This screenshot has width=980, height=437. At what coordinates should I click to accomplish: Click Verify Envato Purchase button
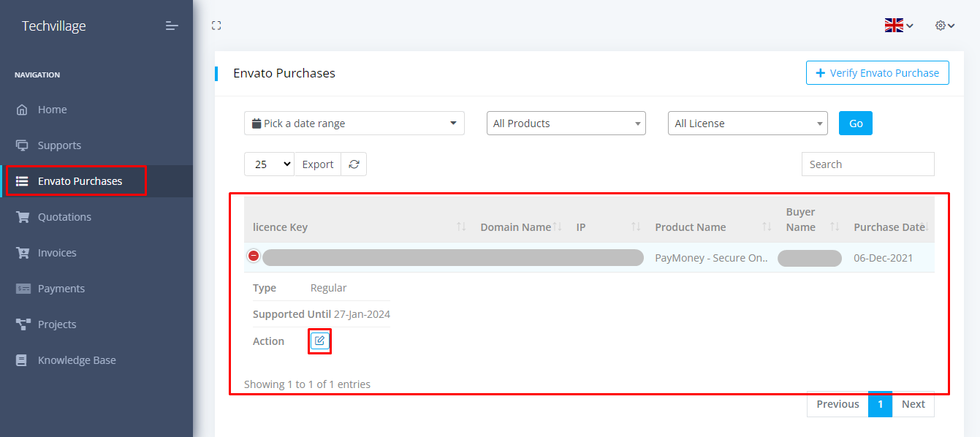877,73
